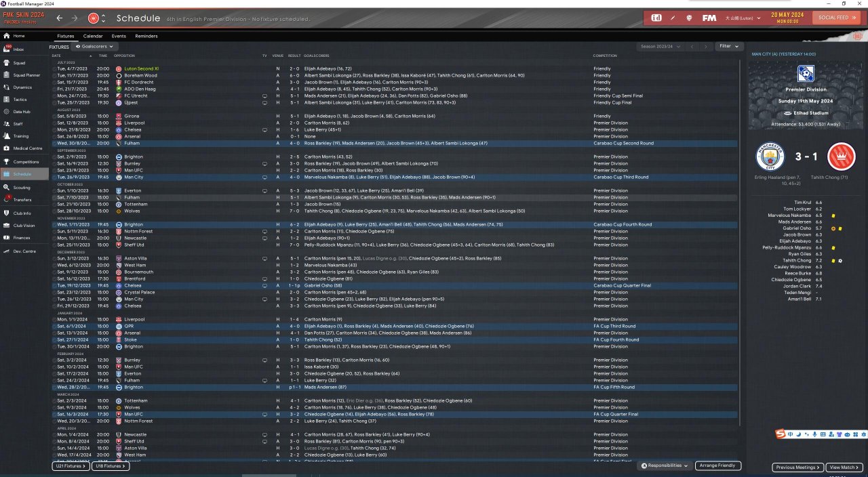This screenshot has width=868, height=477.
Task: Click the Luton club badge in header
Action: [x=94, y=18]
